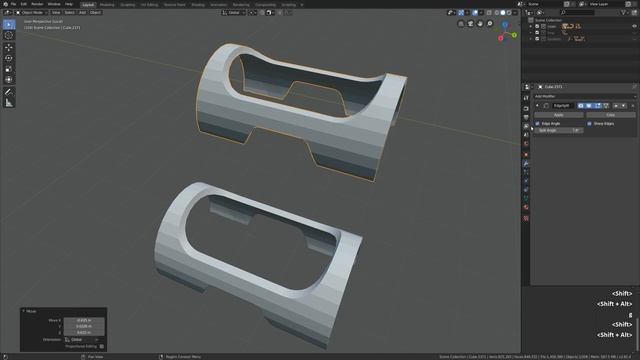640x360 pixels.
Task: Switch to the Layout workspace tab
Action: coord(88,4)
